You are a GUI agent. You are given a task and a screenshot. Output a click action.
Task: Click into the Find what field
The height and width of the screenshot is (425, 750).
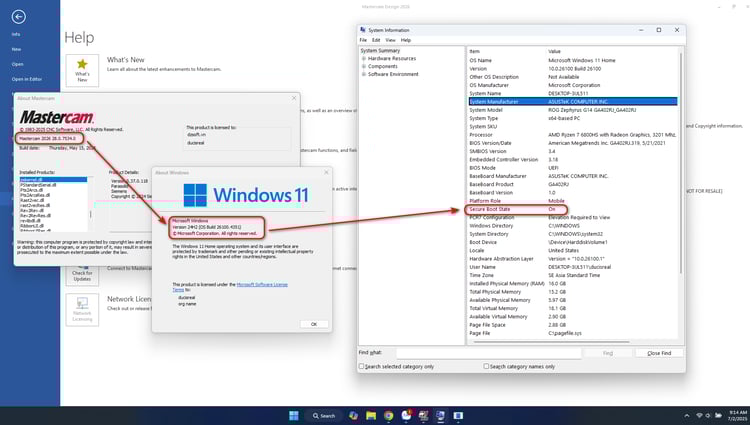(x=489, y=353)
